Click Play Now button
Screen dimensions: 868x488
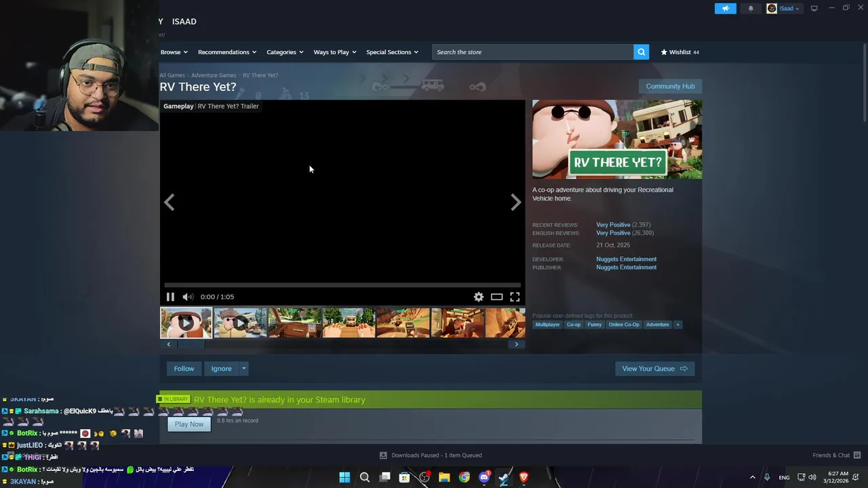point(189,424)
